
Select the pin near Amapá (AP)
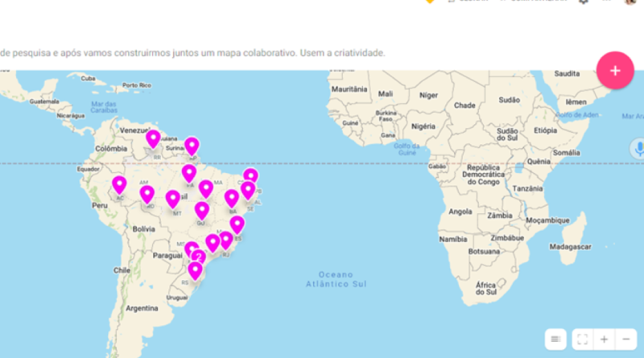click(x=192, y=146)
